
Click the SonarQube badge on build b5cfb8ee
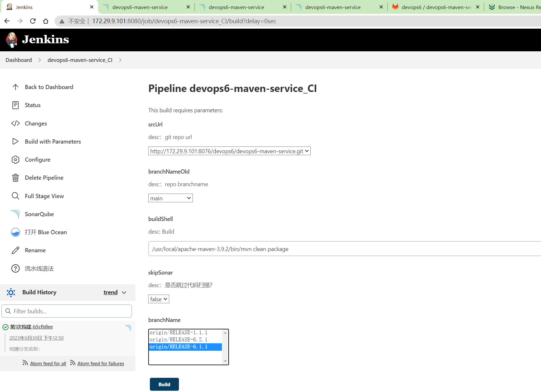128,327
